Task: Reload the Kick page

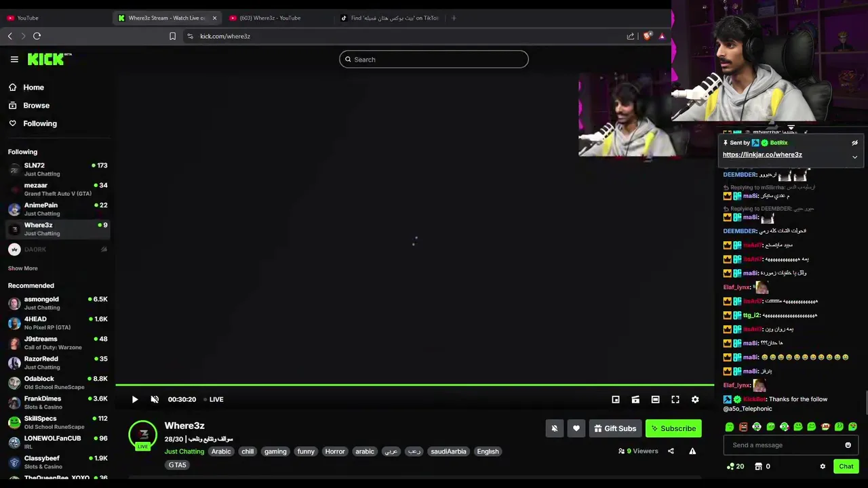Action: pyautogui.click(x=37, y=36)
